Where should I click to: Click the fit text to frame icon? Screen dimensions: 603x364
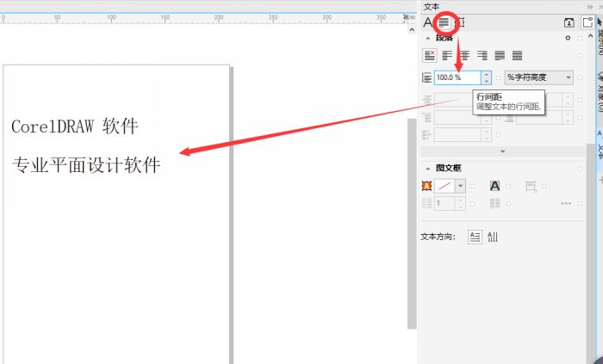[x=495, y=186]
